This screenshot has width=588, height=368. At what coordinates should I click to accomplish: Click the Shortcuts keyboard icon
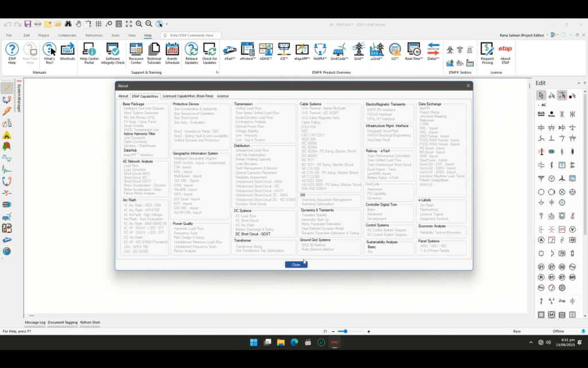(x=67, y=52)
